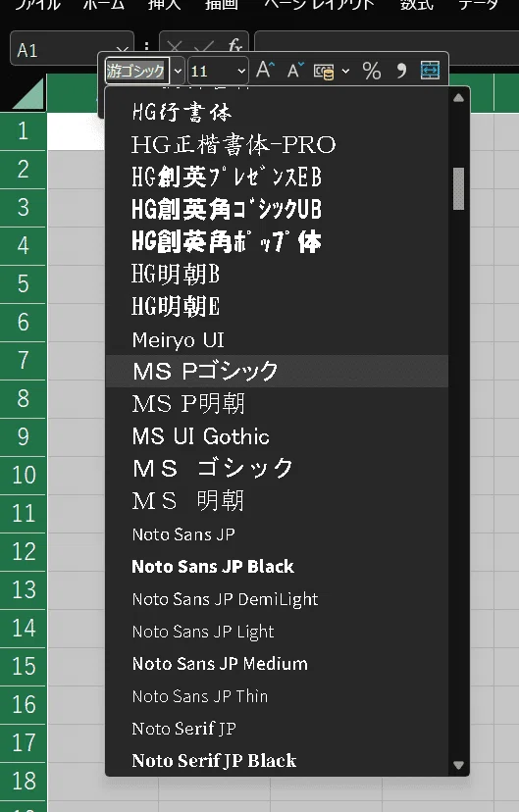Select the HG創英角ポップ体 font
This screenshot has height=812, width=519.
click(277, 241)
